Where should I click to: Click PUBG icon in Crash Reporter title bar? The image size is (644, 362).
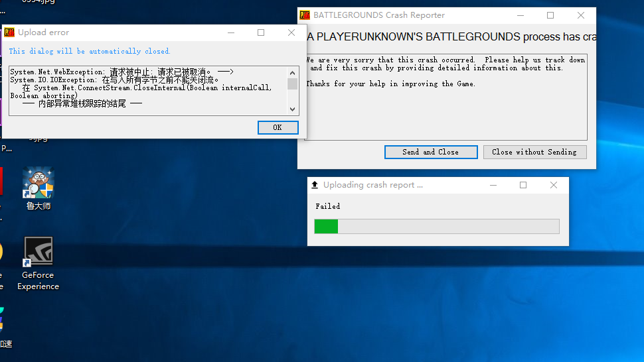click(x=304, y=15)
